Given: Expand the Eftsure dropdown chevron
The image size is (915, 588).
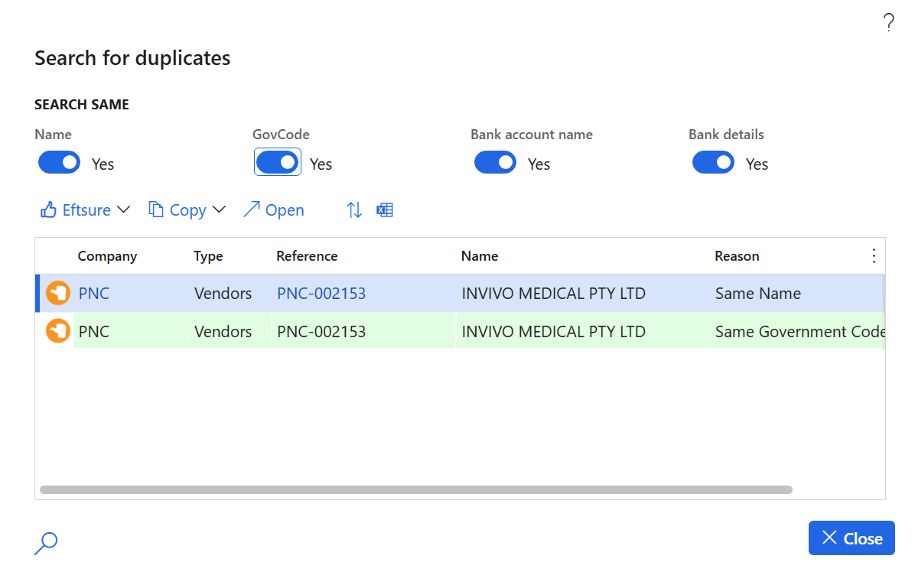Looking at the screenshot, I should click(x=124, y=210).
